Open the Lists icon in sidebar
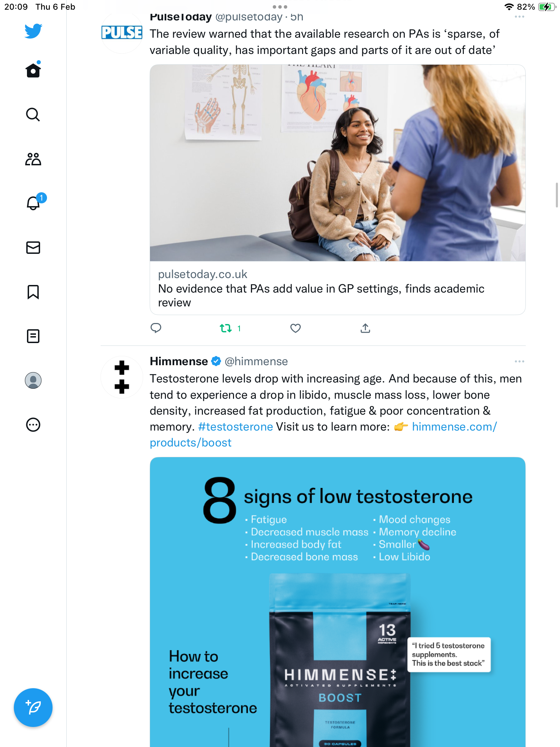 point(33,336)
